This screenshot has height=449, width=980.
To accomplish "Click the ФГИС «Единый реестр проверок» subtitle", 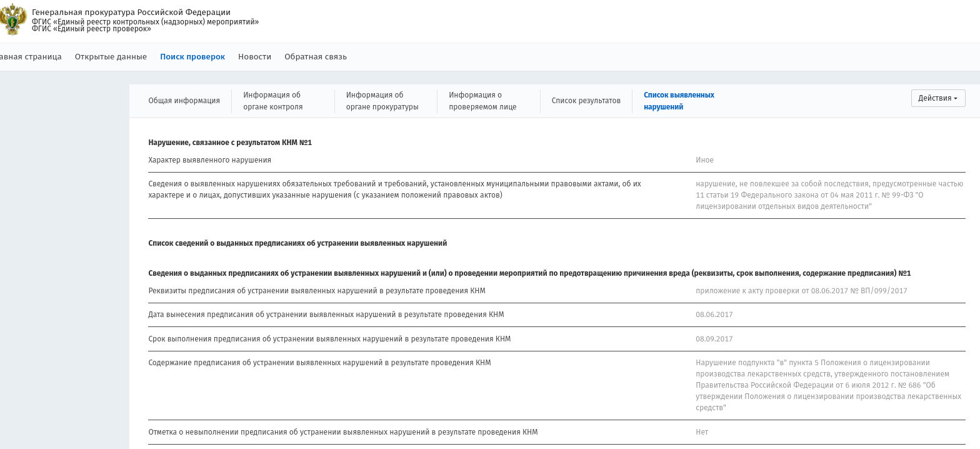I will [91, 29].
